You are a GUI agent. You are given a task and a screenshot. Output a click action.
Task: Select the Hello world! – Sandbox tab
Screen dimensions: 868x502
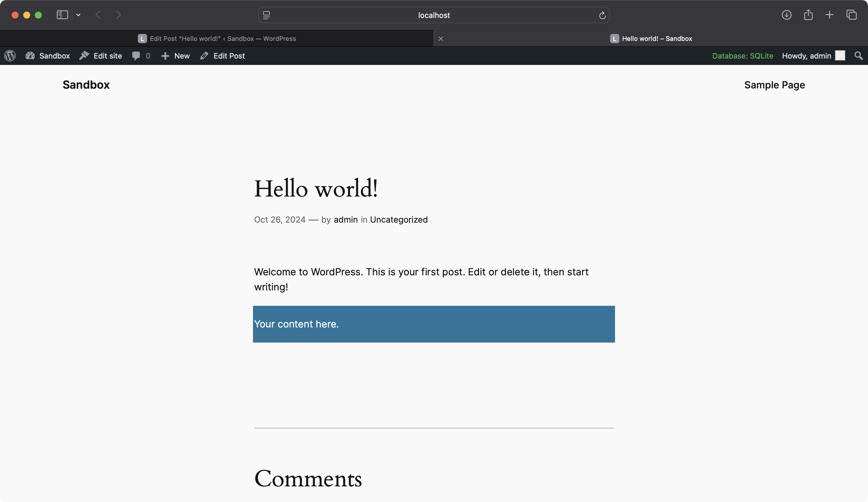pos(651,39)
